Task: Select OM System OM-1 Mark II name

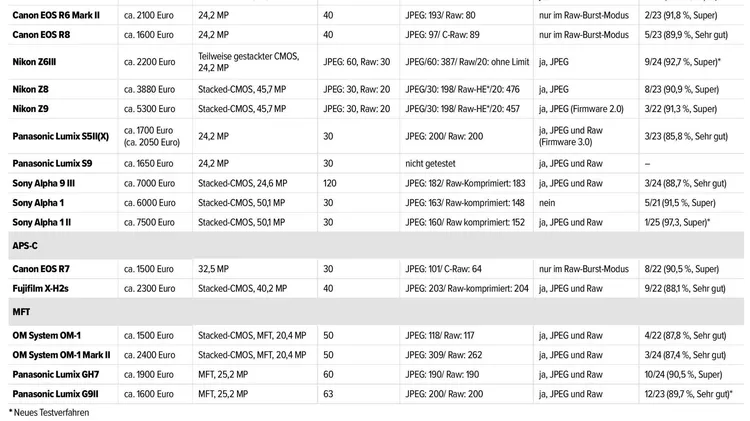Action: (61, 355)
